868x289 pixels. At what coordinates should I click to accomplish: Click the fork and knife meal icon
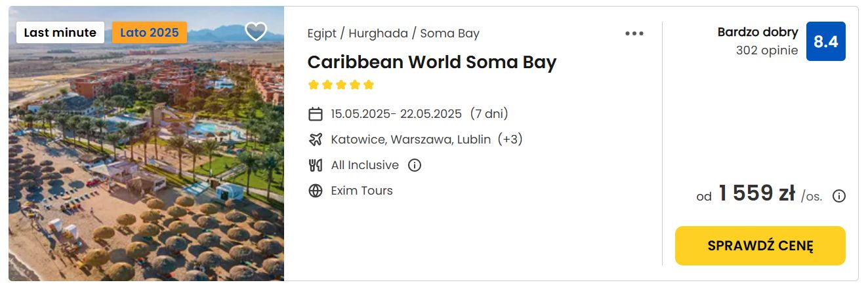point(316,165)
